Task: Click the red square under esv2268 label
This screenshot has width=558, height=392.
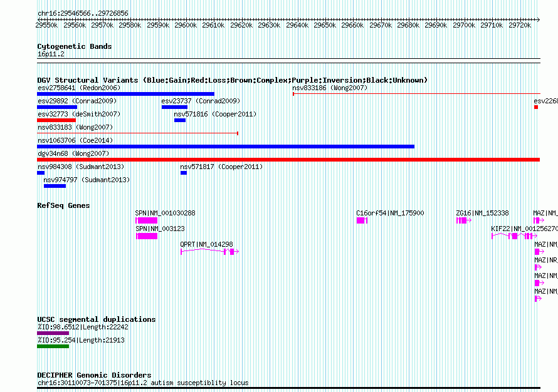Action: pyautogui.click(x=536, y=107)
